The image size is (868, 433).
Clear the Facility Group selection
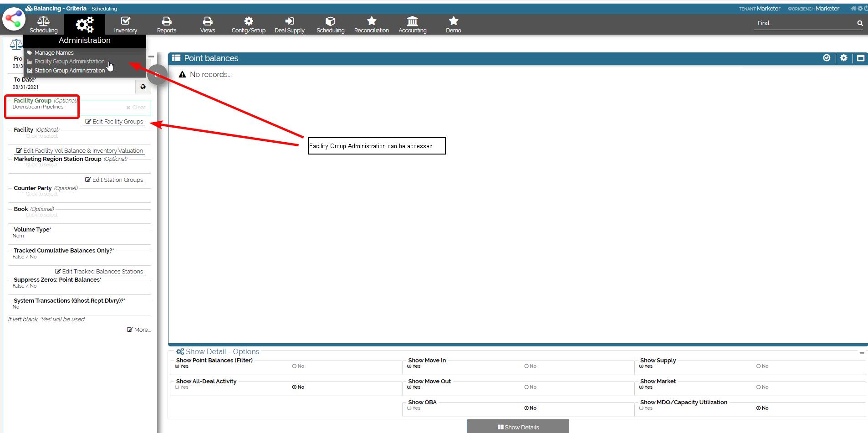pyautogui.click(x=136, y=108)
